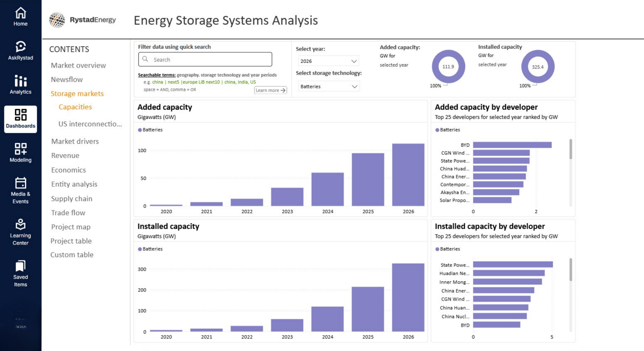The width and height of the screenshot is (644, 351).
Task: Open US interconnection sub-item
Action: coord(90,124)
